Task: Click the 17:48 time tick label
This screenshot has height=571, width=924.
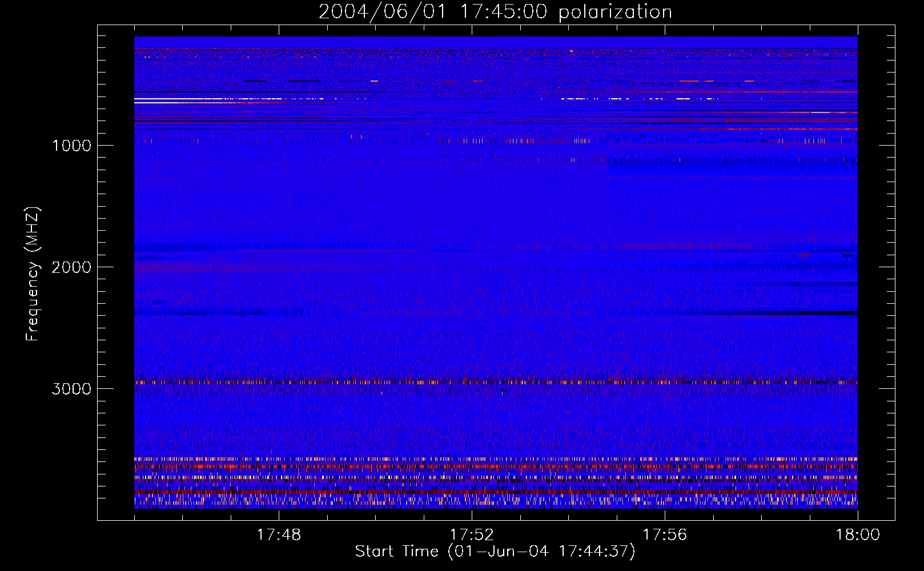Action: click(279, 535)
